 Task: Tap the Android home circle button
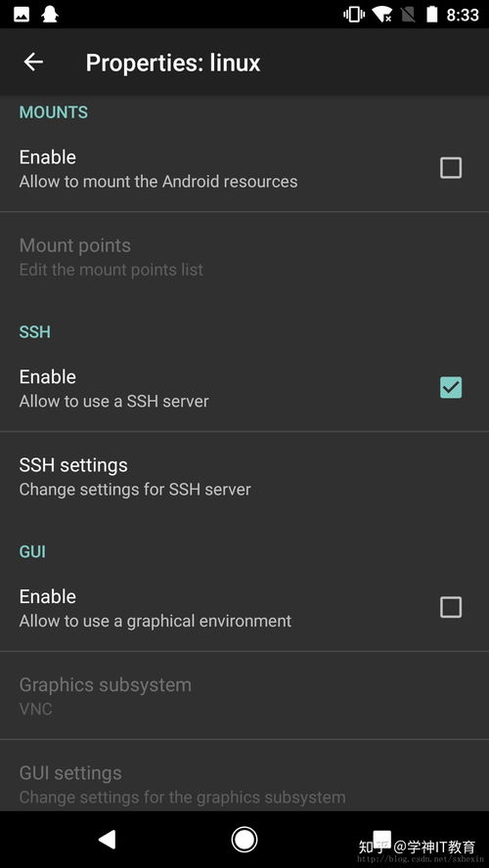(x=244, y=840)
